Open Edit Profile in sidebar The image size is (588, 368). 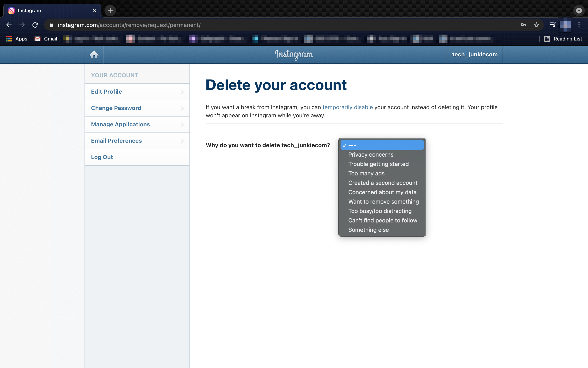click(x=137, y=92)
